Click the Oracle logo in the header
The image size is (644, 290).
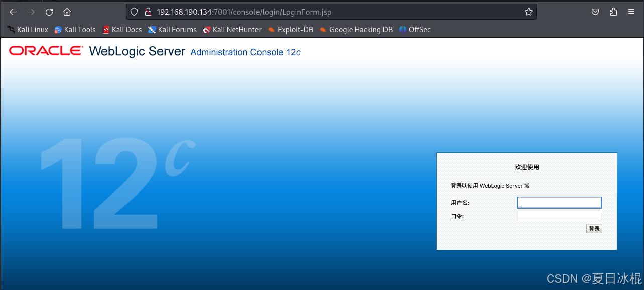[46, 51]
